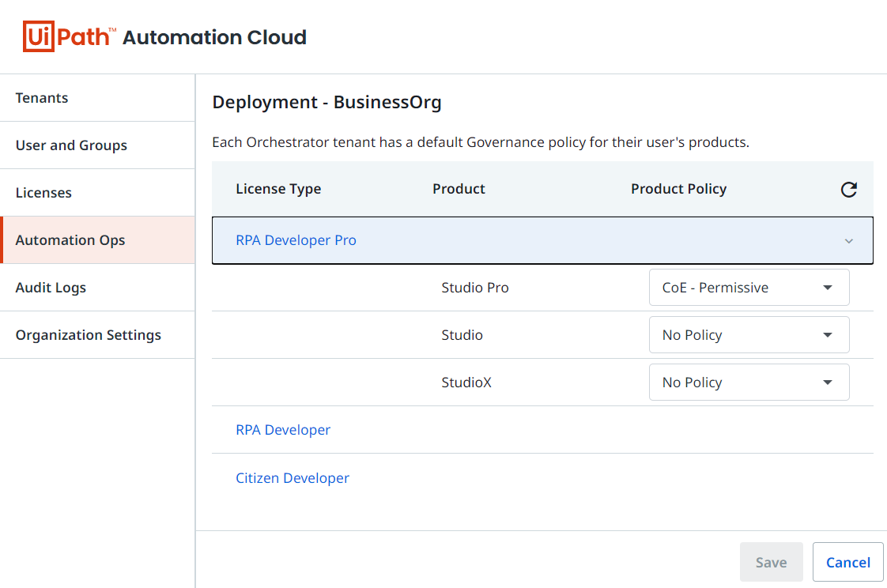Image resolution: width=887 pixels, height=588 pixels.
Task: Click the UiPath logo
Action: coord(69,36)
